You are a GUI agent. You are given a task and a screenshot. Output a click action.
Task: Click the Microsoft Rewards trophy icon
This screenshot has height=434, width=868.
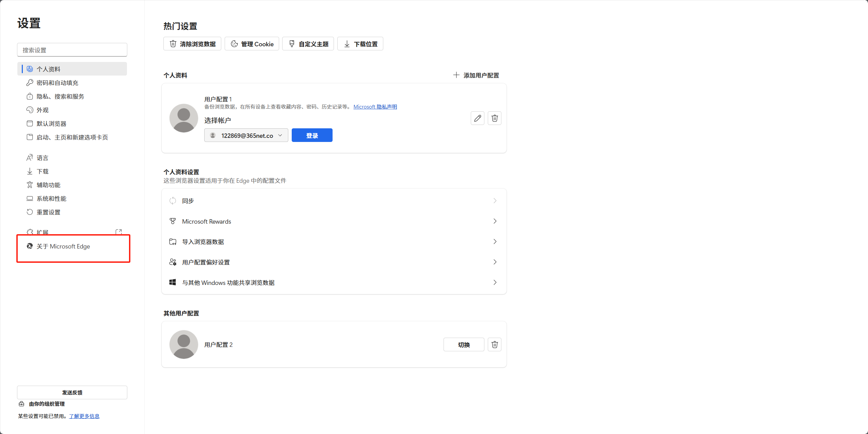(173, 221)
